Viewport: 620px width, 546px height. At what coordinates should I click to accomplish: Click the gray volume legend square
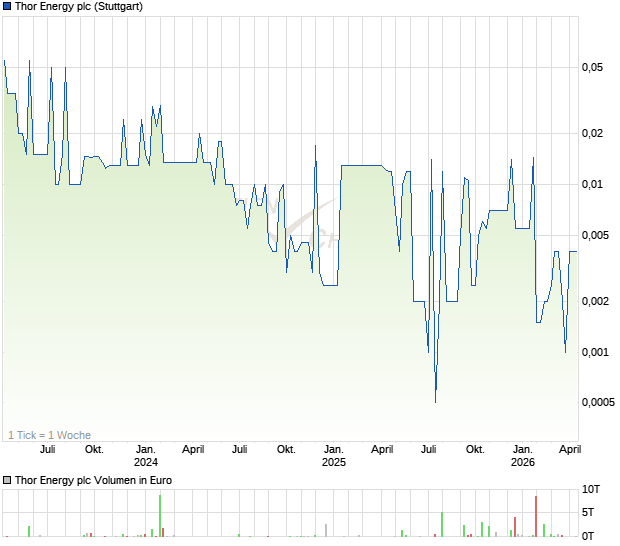tap(7, 480)
